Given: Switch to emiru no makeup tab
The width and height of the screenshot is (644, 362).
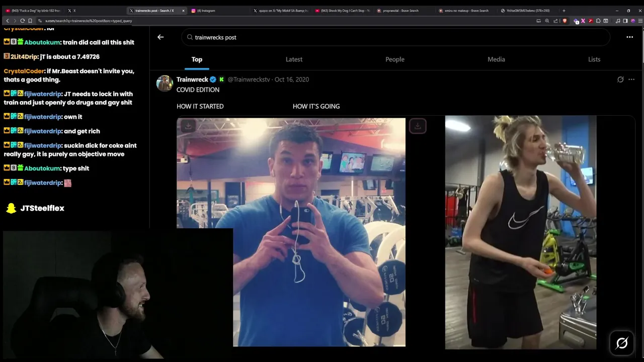Looking at the screenshot, I should [x=465, y=11].
